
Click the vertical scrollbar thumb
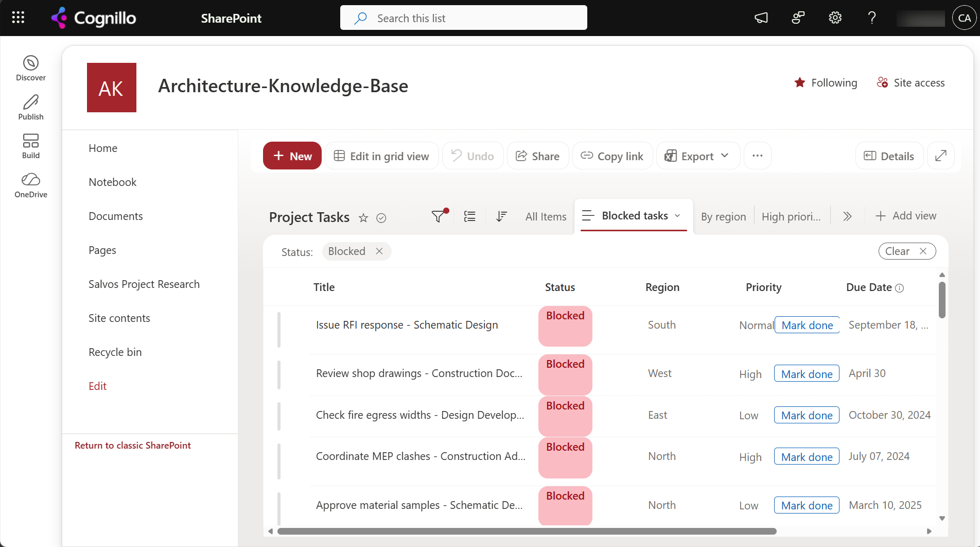point(942,300)
